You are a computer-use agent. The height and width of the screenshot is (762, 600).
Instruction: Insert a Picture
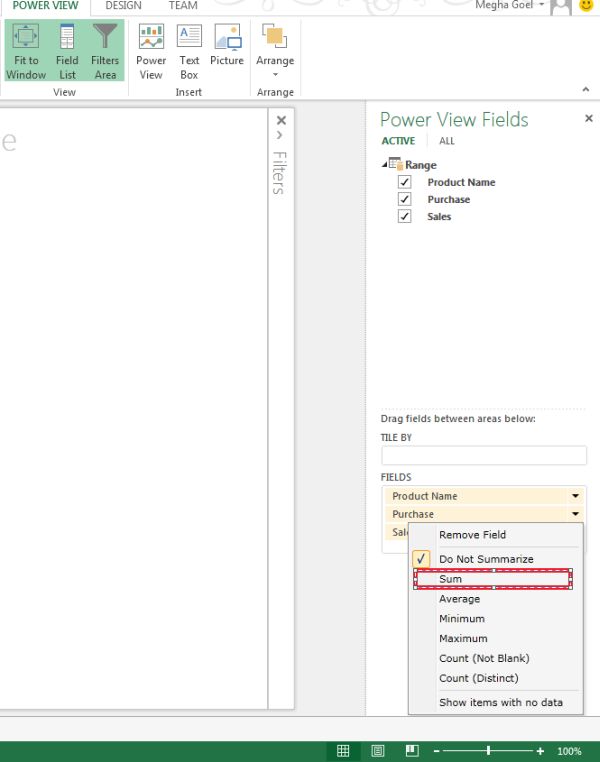pos(227,45)
